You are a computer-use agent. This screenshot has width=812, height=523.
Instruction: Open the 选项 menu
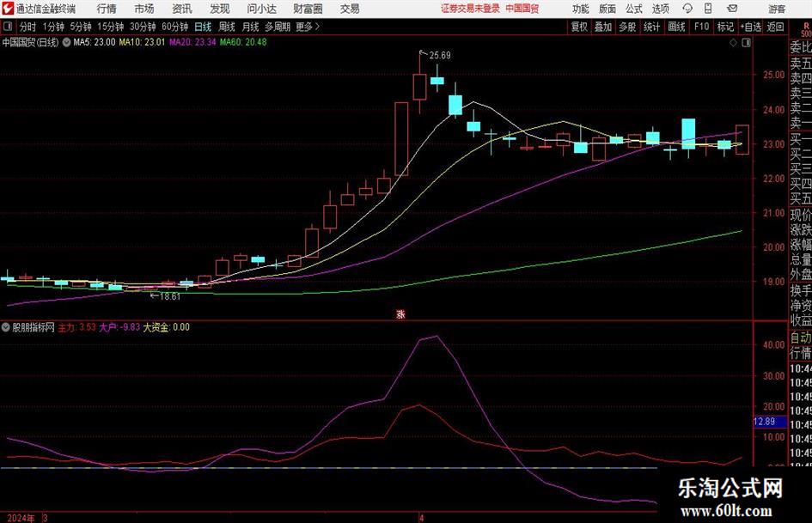[661, 9]
